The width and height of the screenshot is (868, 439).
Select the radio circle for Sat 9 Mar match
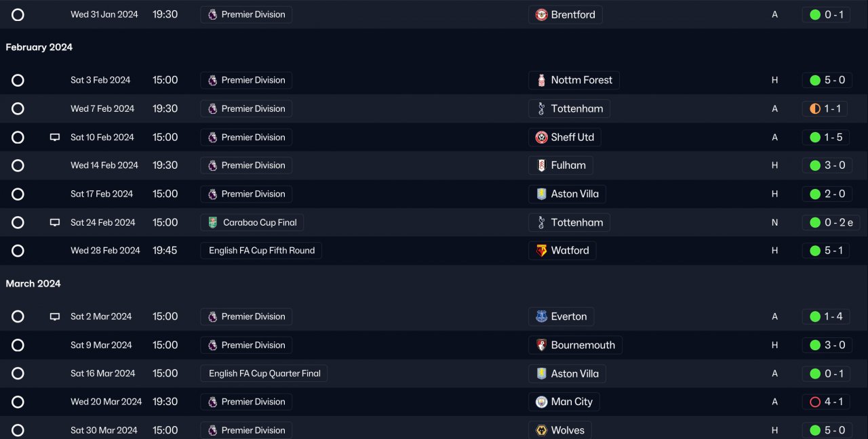18,346
